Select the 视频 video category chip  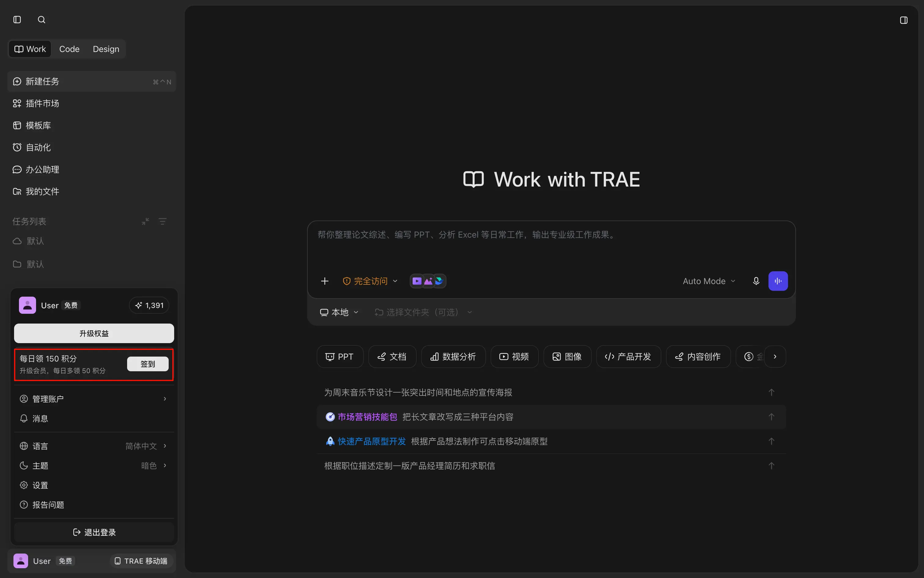click(x=514, y=357)
